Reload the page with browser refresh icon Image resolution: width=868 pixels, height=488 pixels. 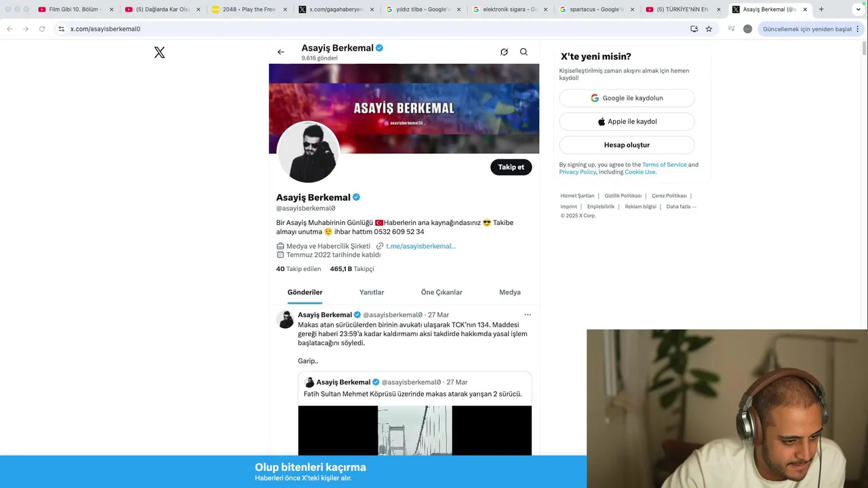tap(42, 29)
